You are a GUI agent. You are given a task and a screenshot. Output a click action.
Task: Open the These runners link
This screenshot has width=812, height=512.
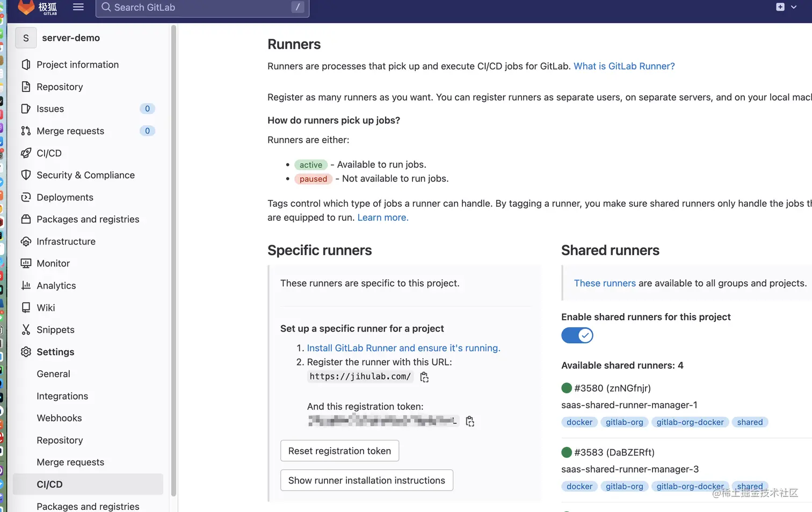coord(605,283)
